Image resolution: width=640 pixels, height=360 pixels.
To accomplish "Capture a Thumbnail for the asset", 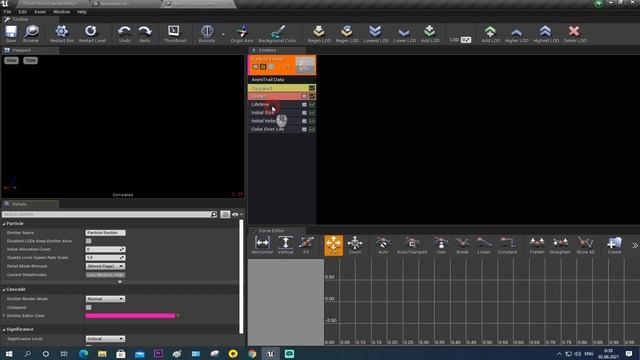I will click(x=175, y=33).
